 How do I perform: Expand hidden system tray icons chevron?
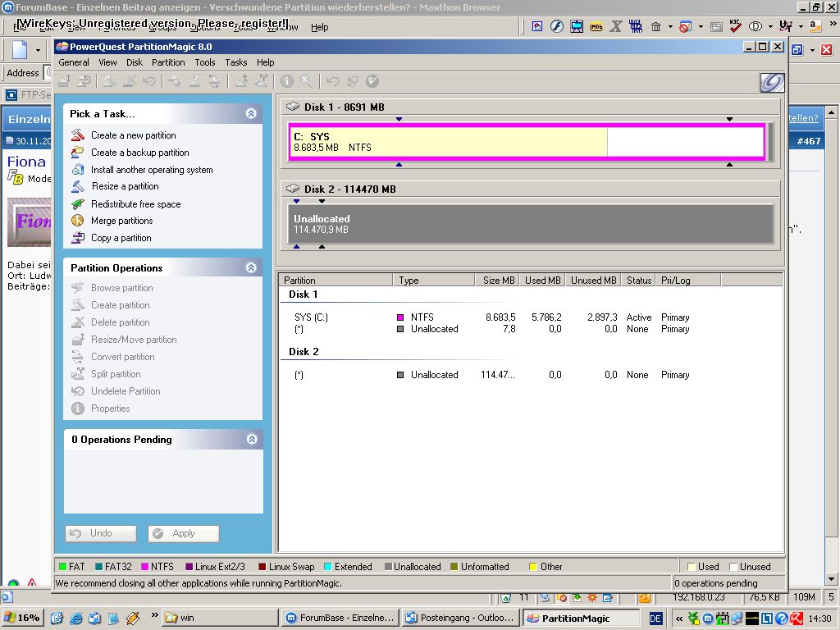click(678, 619)
